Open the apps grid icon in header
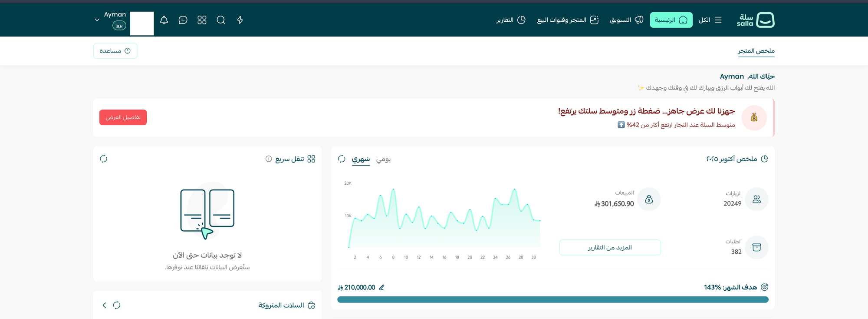This screenshot has height=319, width=868. tap(202, 20)
